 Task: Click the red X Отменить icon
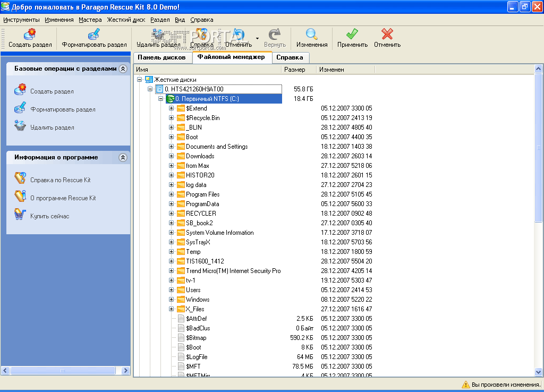(387, 35)
